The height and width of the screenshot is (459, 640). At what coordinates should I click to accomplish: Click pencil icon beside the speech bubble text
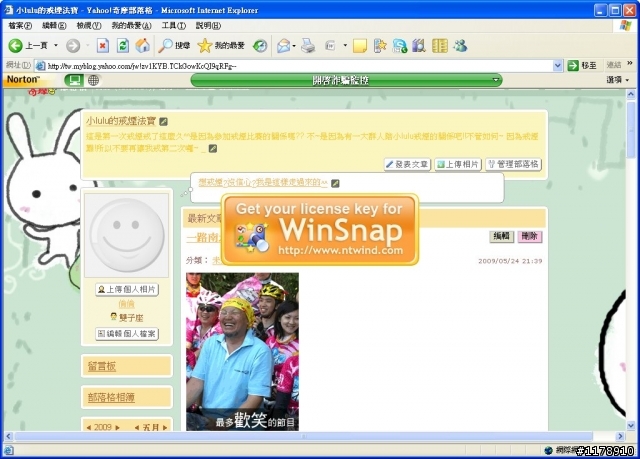(x=335, y=183)
